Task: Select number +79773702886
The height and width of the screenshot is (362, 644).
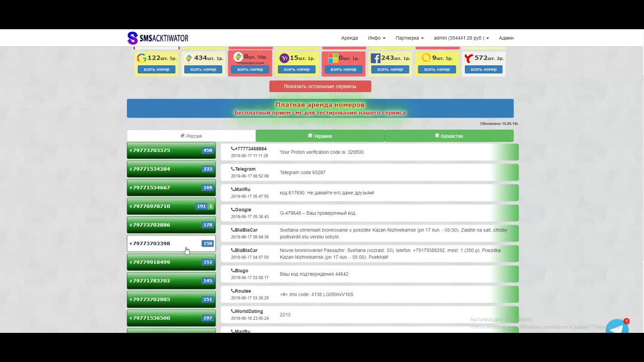Action: 171,225
